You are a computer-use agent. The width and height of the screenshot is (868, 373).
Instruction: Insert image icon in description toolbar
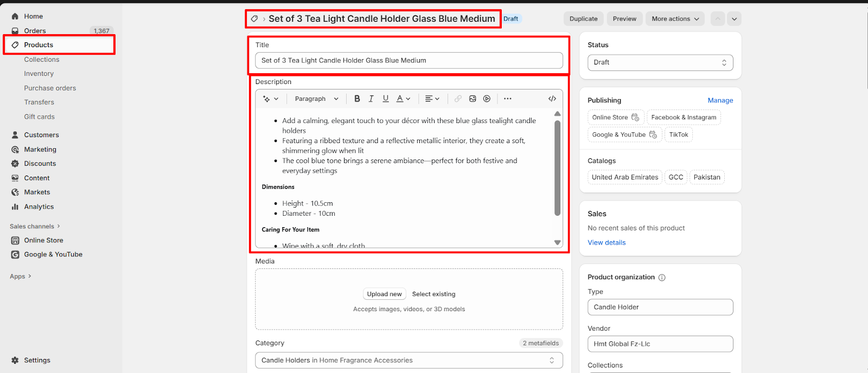tap(473, 99)
